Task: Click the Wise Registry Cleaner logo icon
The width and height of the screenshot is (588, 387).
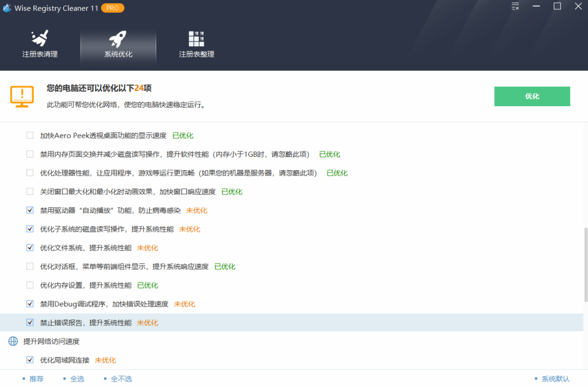Action: 7,8
